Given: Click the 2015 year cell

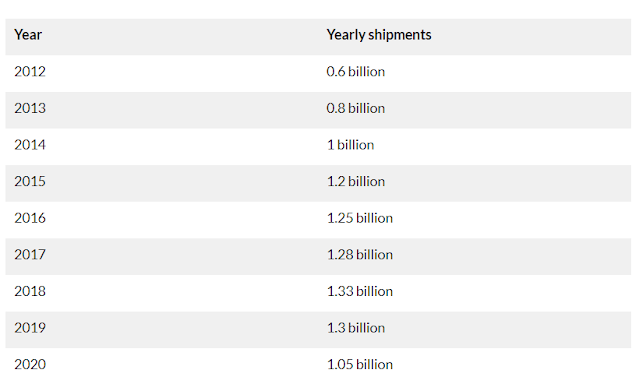Looking at the screenshot, I should pos(30,181).
